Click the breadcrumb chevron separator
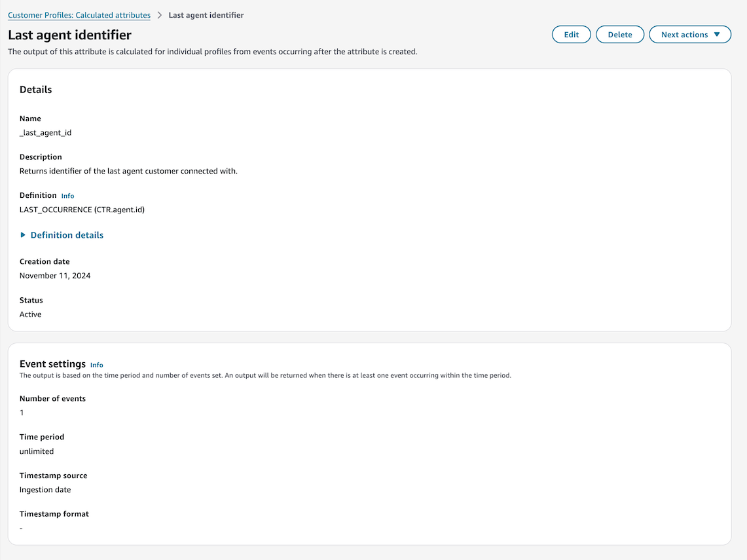Image resolution: width=747 pixels, height=560 pixels. (x=160, y=15)
